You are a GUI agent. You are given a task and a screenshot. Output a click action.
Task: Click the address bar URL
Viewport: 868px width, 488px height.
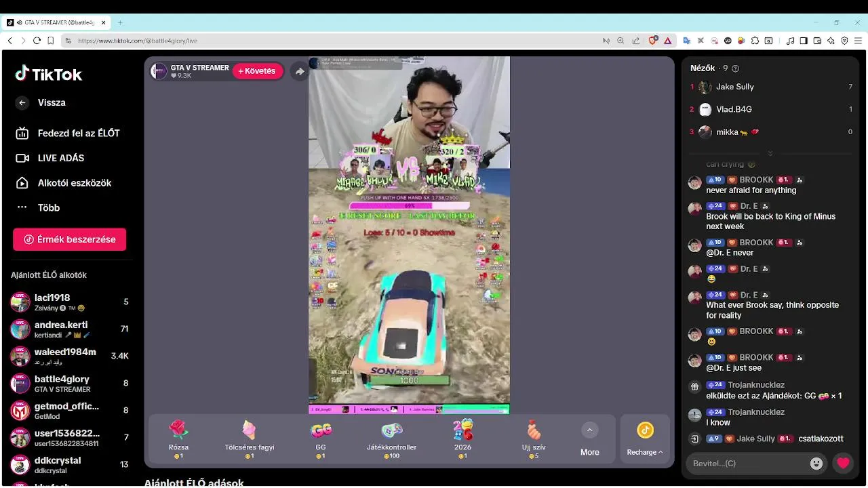[138, 41]
